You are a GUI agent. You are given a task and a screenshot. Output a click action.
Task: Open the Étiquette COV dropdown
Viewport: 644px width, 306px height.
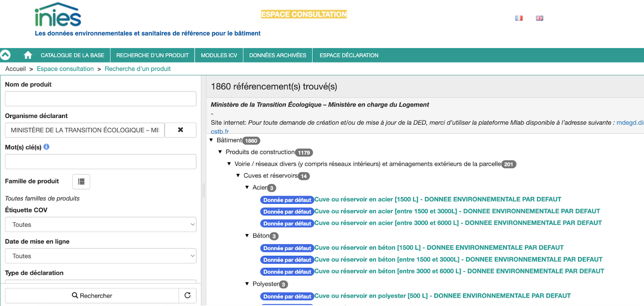101,224
